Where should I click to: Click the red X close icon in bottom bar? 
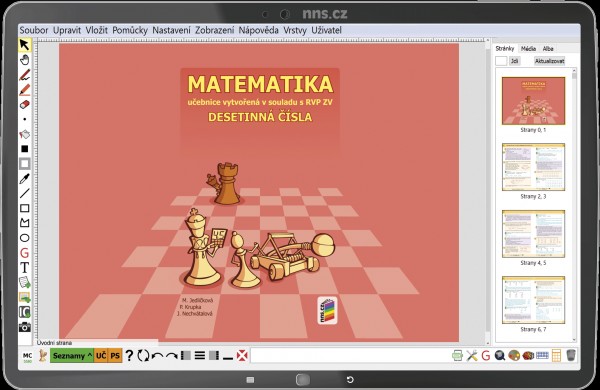(x=242, y=356)
